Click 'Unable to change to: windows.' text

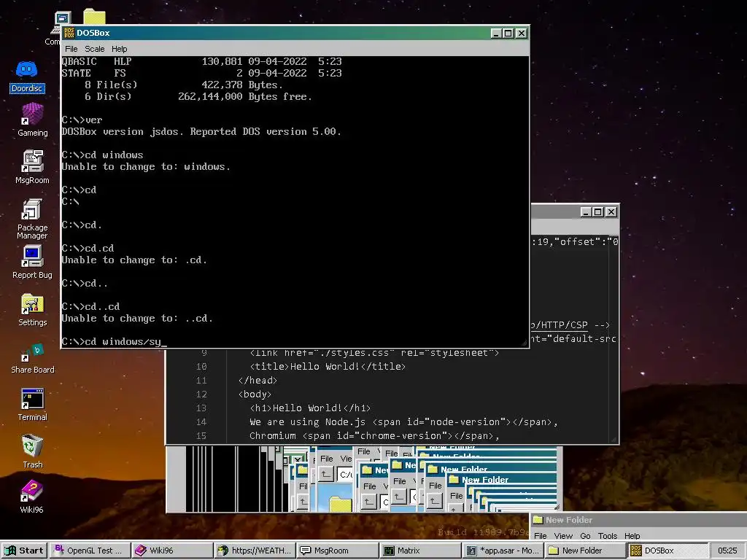(146, 167)
